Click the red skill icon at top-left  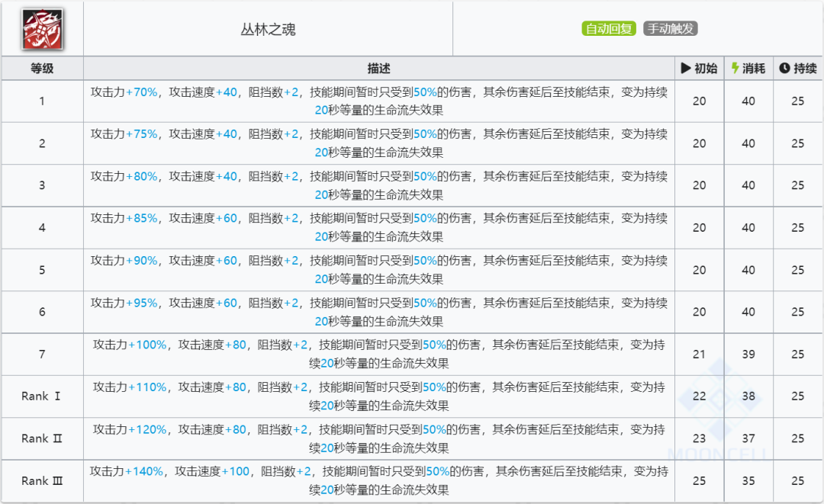coord(42,30)
